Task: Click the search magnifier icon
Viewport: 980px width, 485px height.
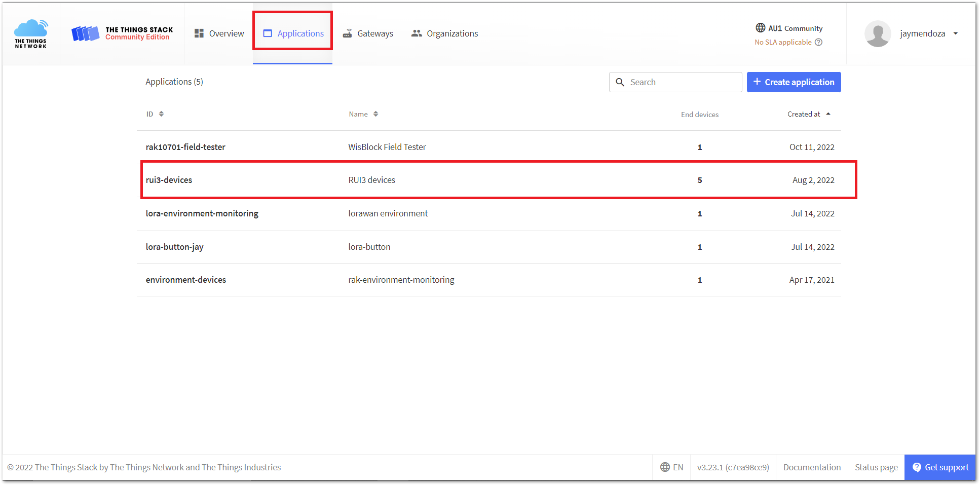Action: tap(620, 82)
